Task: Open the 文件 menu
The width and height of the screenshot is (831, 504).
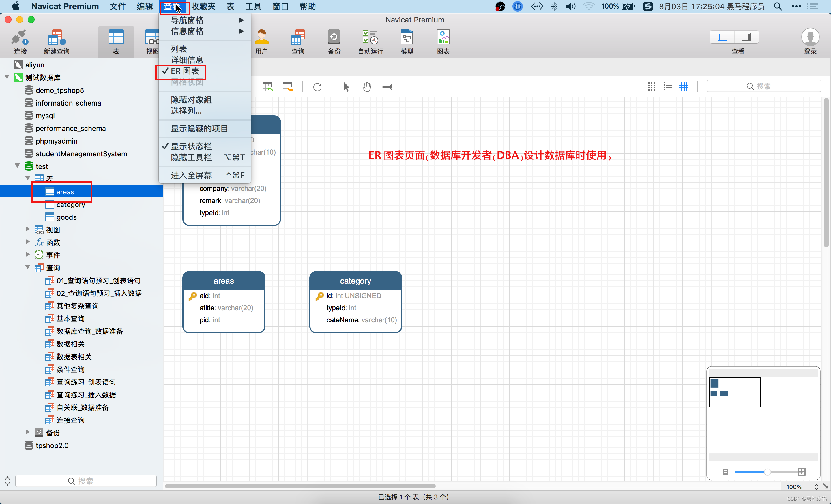Action: [118, 6]
